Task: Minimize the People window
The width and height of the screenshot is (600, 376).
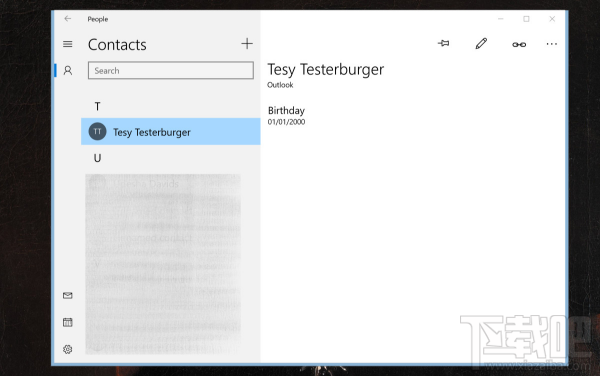Action: [x=501, y=19]
